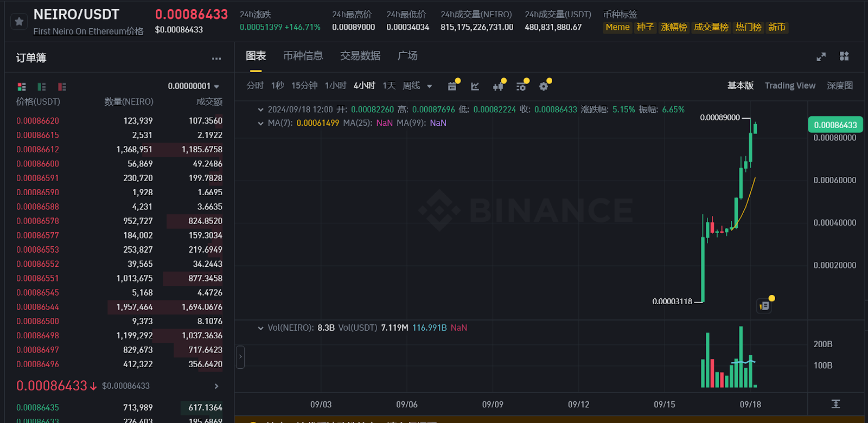Image resolution: width=868 pixels, height=423 pixels.
Task: Open the technical indicators settings icon
Action: point(521,86)
